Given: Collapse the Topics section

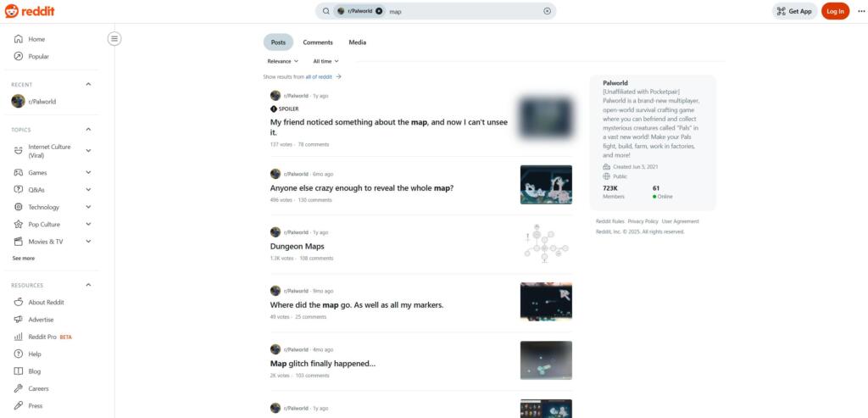Looking at the screenshot, I should tap(88, 130).
